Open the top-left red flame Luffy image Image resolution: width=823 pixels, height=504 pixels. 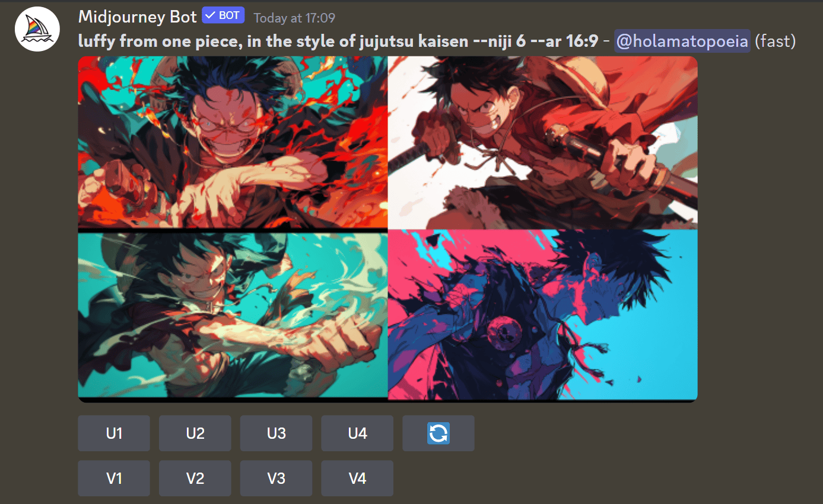click(233, 142)
